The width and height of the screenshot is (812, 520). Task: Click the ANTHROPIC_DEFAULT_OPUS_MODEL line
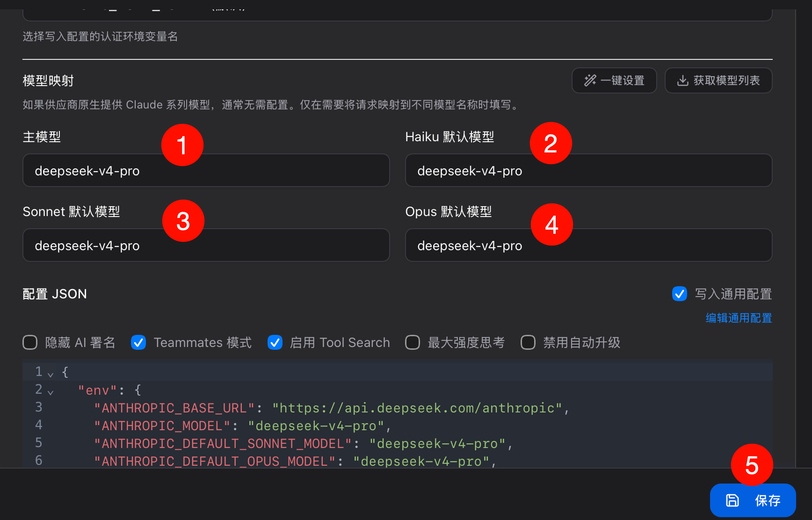pyautogui.click(x=295, y=461)
